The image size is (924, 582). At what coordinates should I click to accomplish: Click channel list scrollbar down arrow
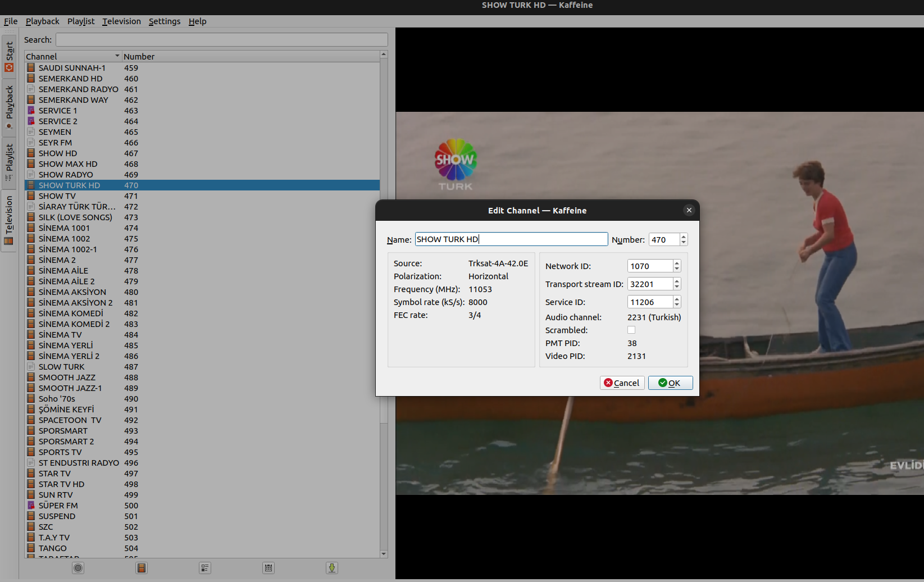[384, 554]
